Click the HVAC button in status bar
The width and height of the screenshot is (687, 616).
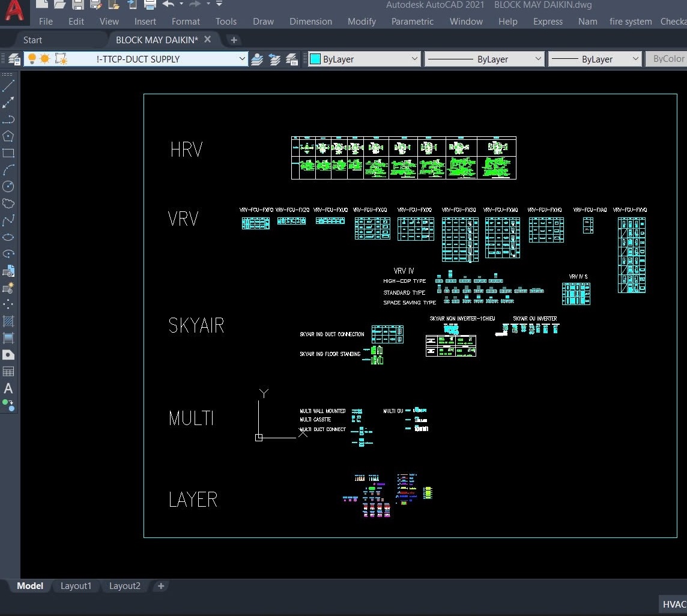tap(675, 604)
